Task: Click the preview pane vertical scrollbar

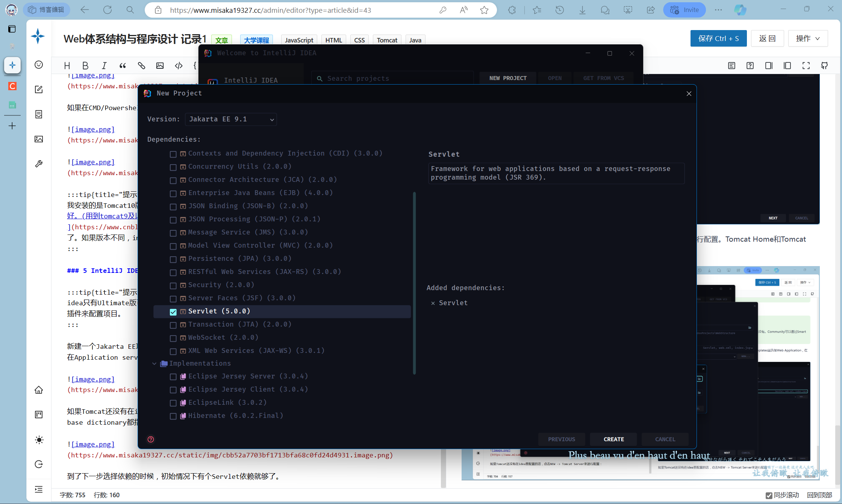Action: 837,455
